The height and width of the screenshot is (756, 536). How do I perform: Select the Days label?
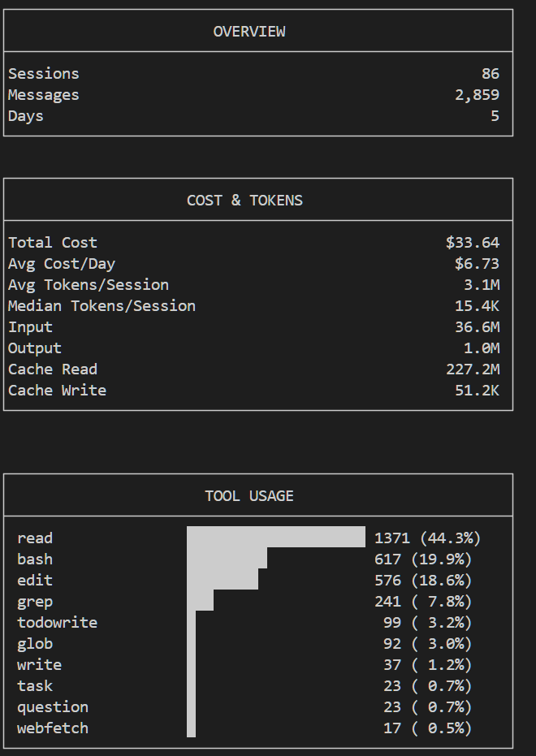pyautogui.click(x=25, y=116)
